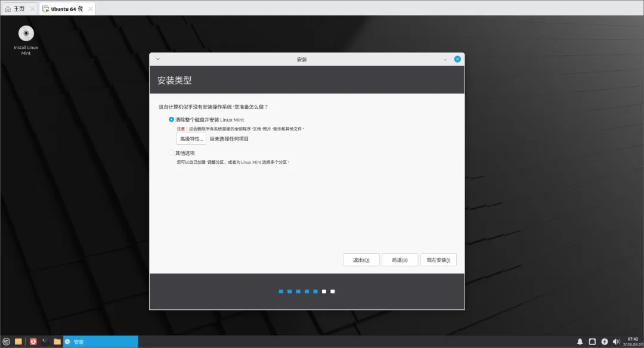Click the 安装 taskbar window entry
Image resolution: width=644 pixels, height=348 pixels.
(101, 341)
